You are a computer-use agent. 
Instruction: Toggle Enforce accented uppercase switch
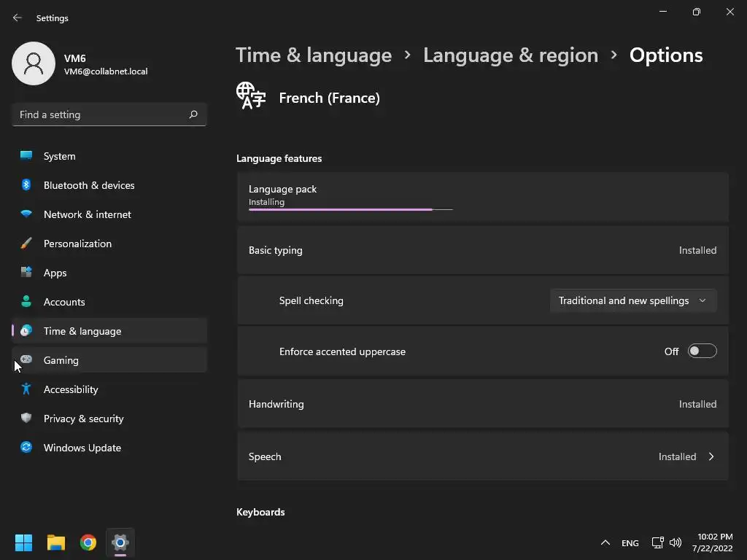(703, 351)
